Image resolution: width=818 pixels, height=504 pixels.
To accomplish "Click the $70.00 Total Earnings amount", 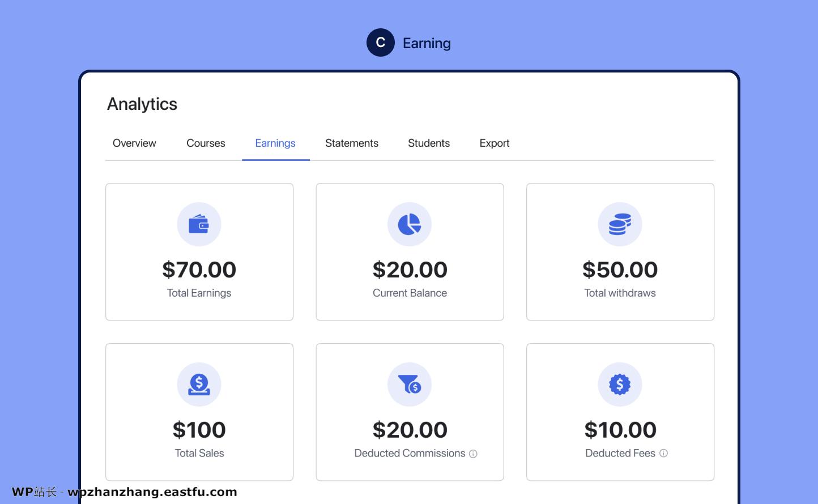I will (199, 270).
